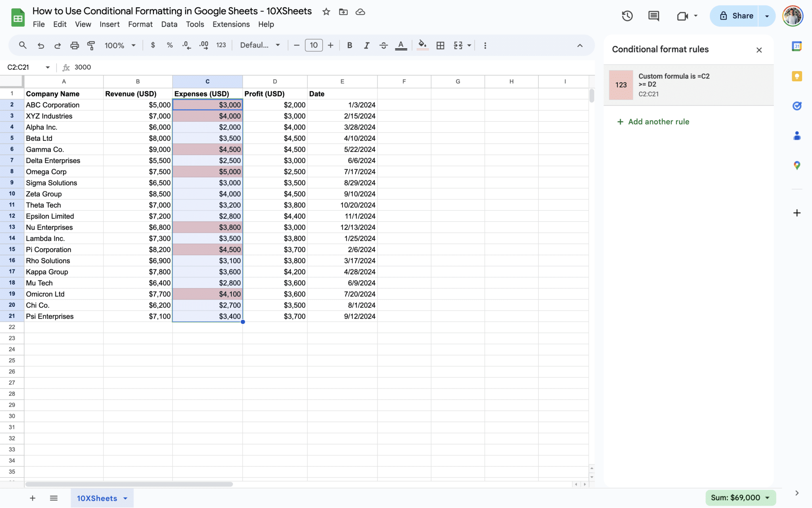Open the zoom level dropdown
The image size is (812, 508).
[x=120, y=45]
